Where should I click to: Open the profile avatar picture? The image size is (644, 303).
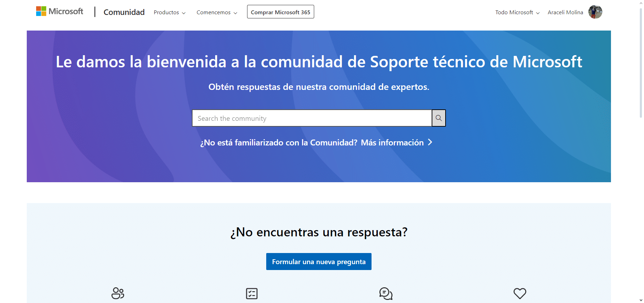(x=595, y=12)
